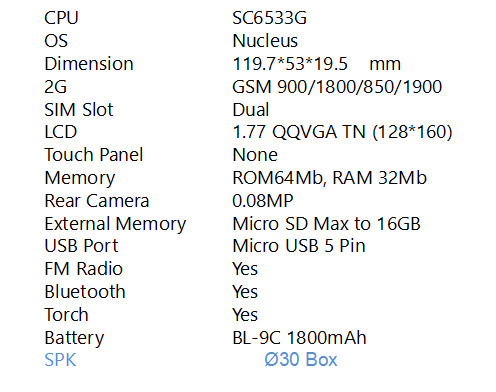Select the ROM64Mb, RAM 32Mb text
This screenshot has height=392, width=496.
329,178
